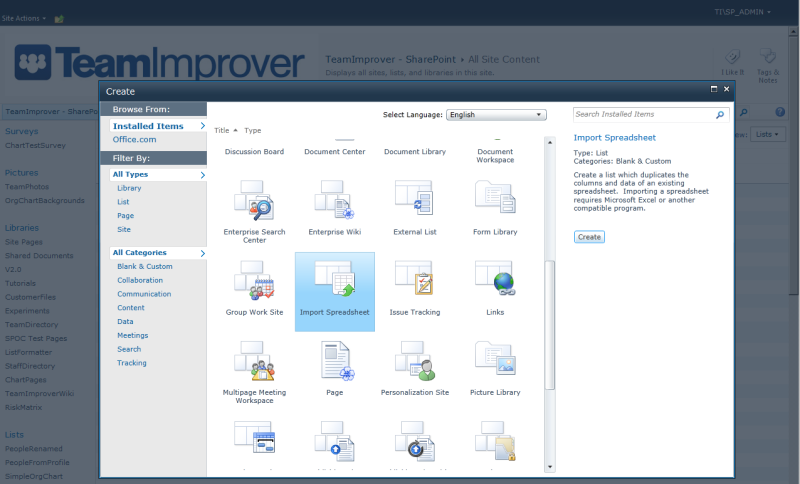Open TeamPhotos picture library link

(x=27, y=187)
